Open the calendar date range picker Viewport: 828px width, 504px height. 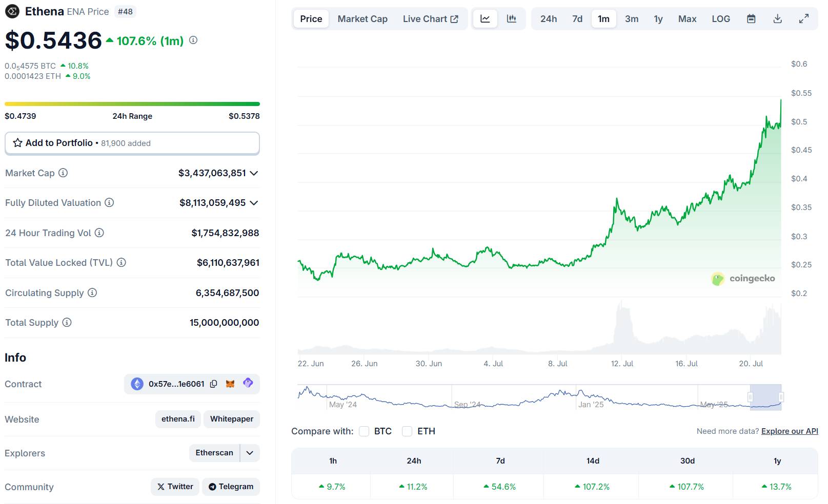pyautogui.click(x=751, y=19)
